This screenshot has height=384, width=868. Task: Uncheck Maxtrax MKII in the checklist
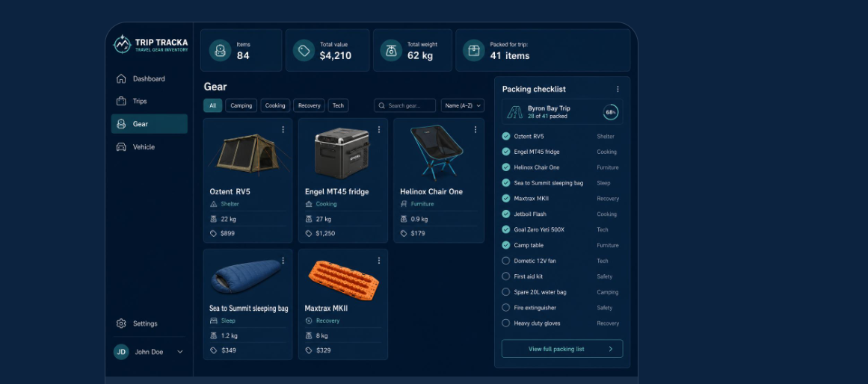(x=505, y=198)
